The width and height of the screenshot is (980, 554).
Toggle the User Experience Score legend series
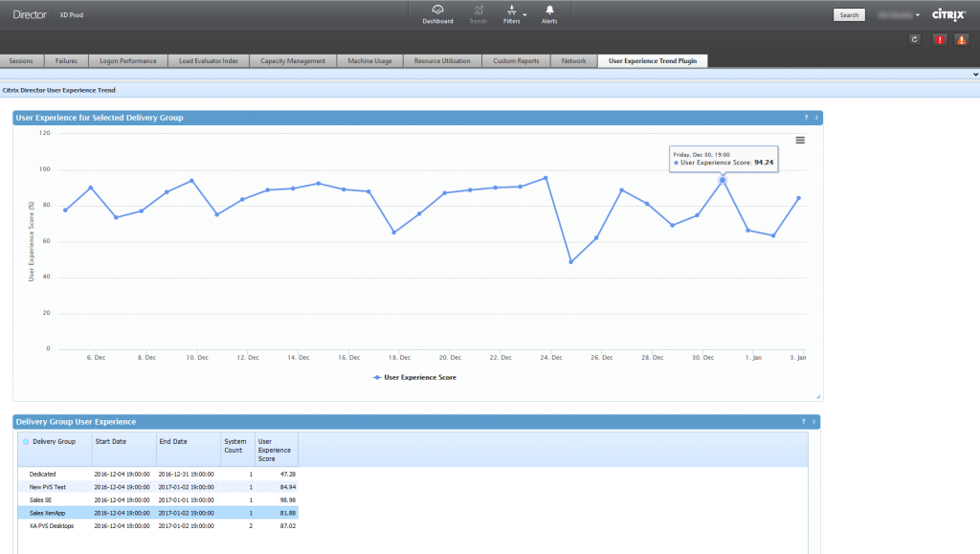tap(414, 377)
